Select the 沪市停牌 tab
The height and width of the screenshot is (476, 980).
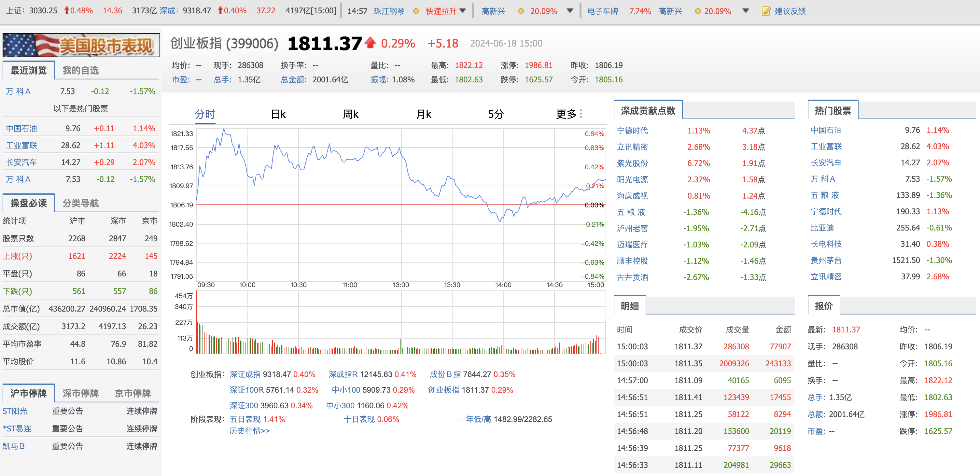29,393
